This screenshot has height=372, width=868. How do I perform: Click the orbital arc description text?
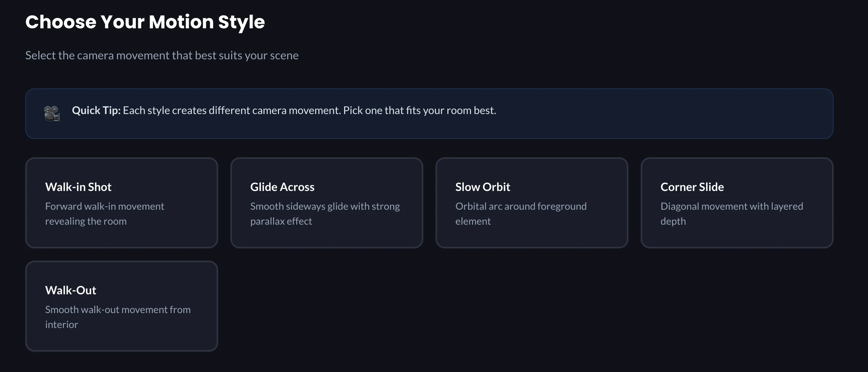coord(521,213)
